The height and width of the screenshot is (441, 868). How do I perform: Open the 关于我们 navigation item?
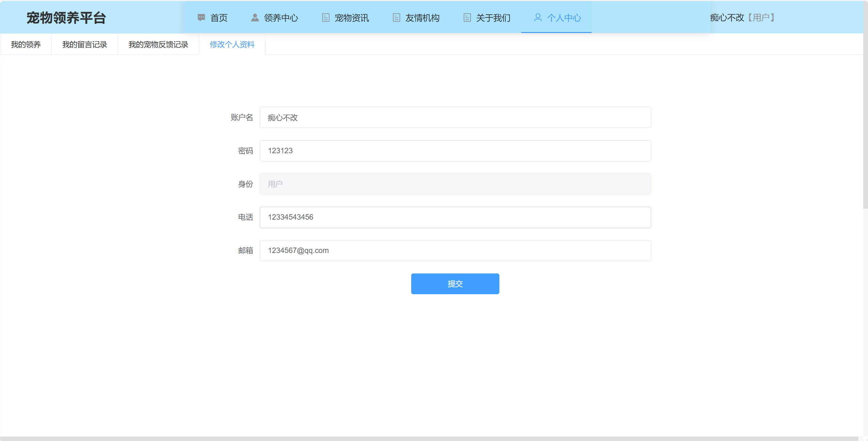[x=493, y=18]
